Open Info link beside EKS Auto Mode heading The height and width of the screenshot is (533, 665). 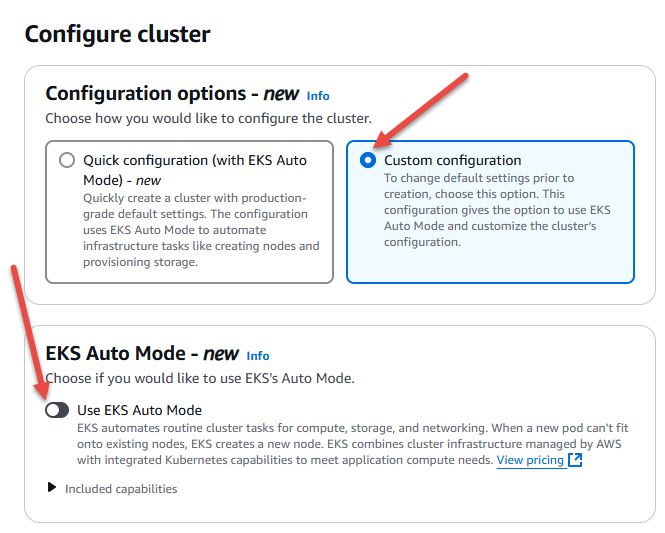(x=258, y=355)
